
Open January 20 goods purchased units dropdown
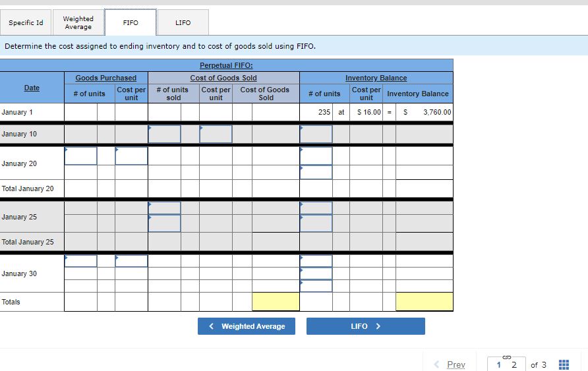pos(80,156)
